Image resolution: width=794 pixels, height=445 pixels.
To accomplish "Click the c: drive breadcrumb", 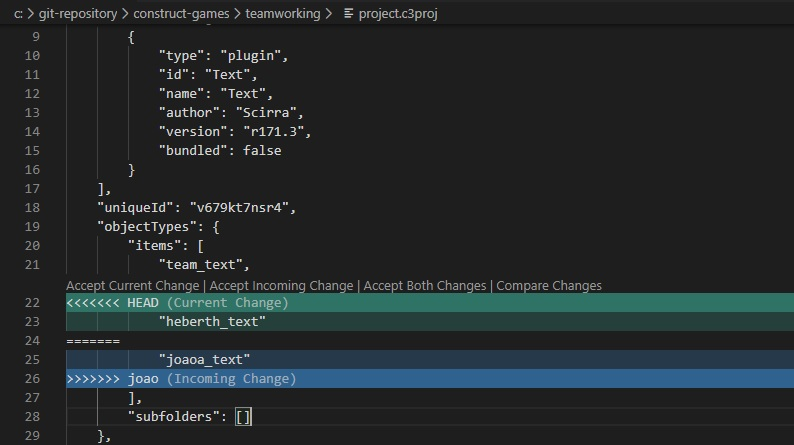I will pyautogui.click(x=18, y=14).
